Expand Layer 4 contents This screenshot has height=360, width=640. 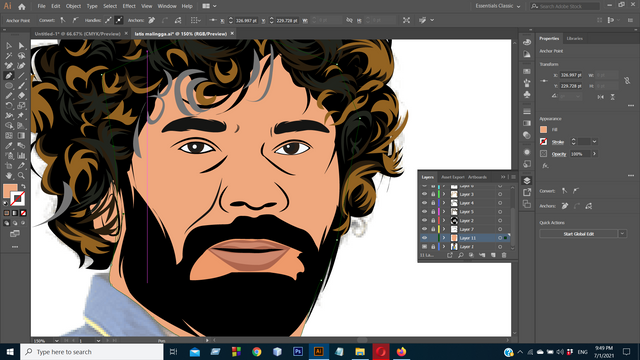coord(444,203)
